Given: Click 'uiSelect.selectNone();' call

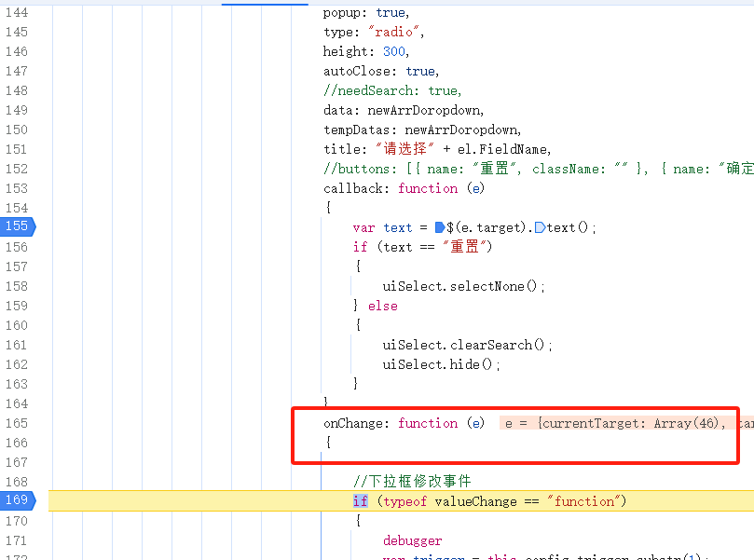Looking at the screenshot, I should (x=463, y=286).
